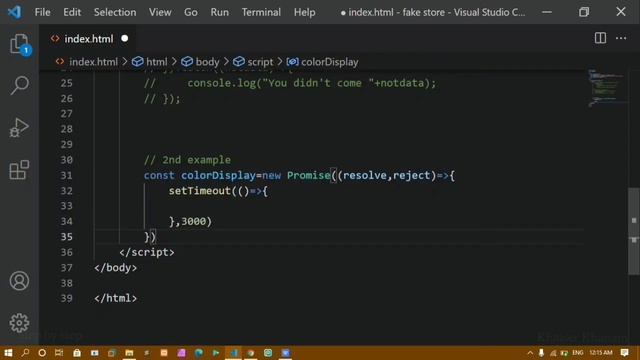The height and width of the screenshot is (360, 640).
Task: Switch to VS Code taskbar icon
Action: point(233,353)
